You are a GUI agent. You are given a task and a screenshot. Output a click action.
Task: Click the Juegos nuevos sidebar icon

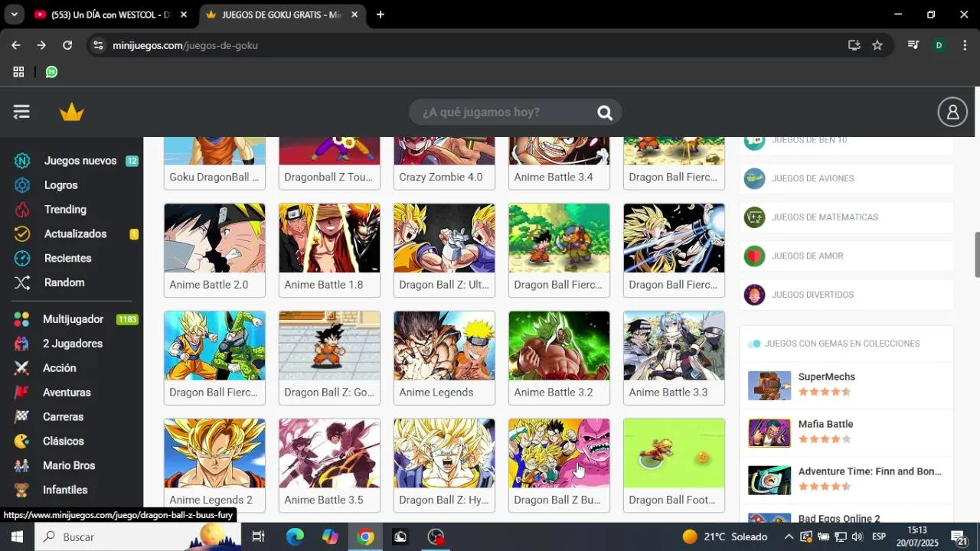[x=22, y=161]
